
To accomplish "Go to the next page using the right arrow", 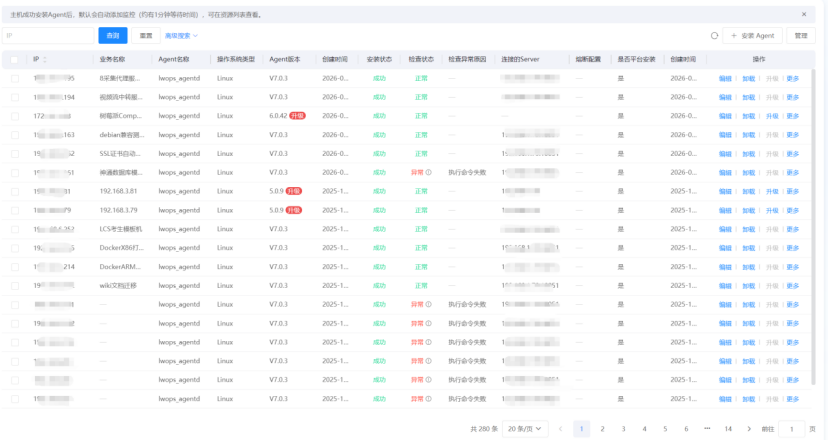I will 750,428.
